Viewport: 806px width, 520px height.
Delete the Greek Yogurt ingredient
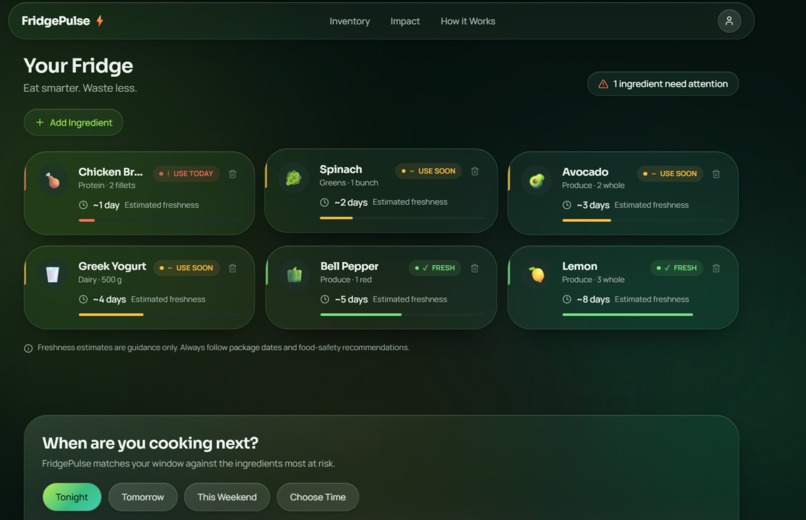(232, 268)
